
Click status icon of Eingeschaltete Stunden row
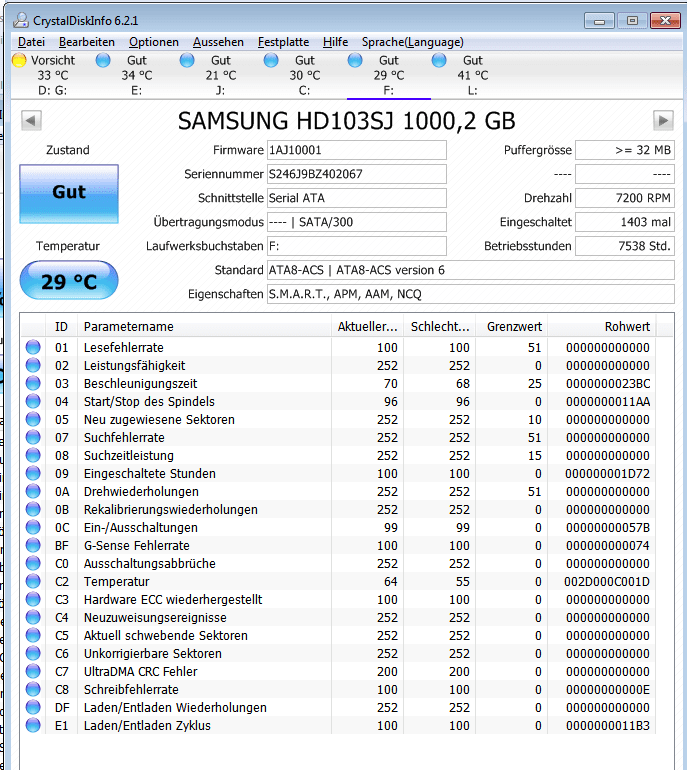tap(33, 473)
